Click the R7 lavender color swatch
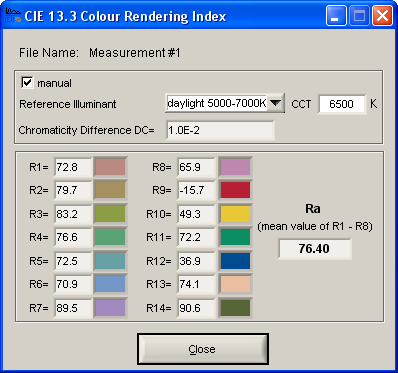The width and height of the screenshot is (398, 373). point(110,308)
